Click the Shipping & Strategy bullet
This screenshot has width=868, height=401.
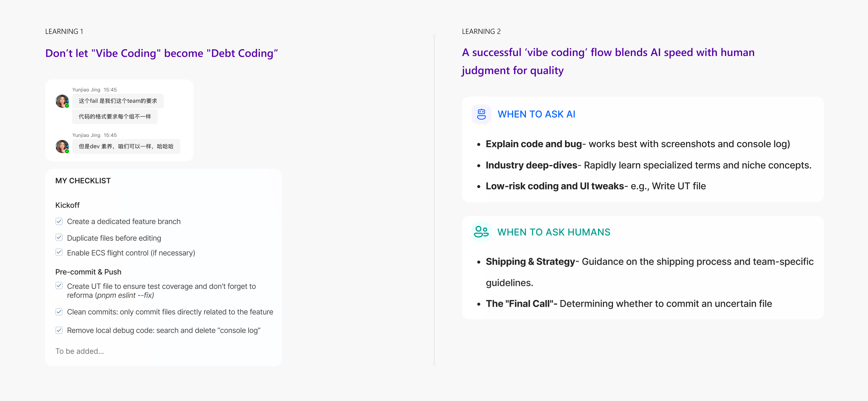pyautogui.click(x=649, y=262)
